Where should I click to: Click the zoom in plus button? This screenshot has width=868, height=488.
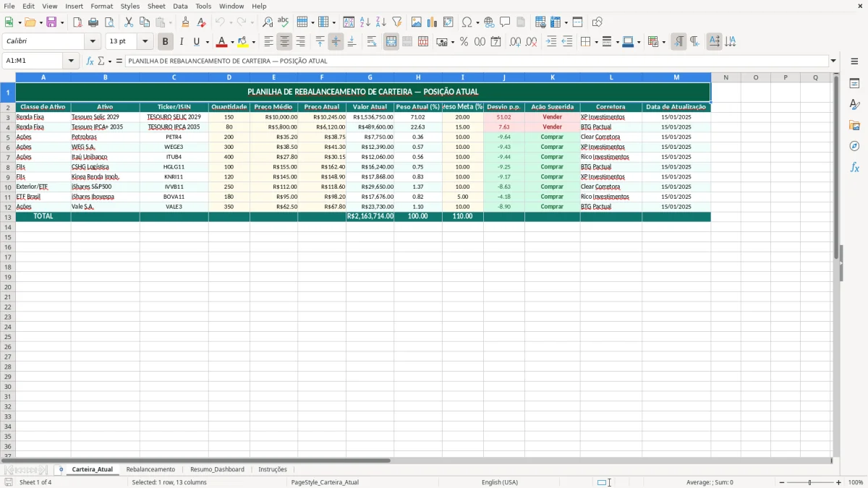click(839, 482)
